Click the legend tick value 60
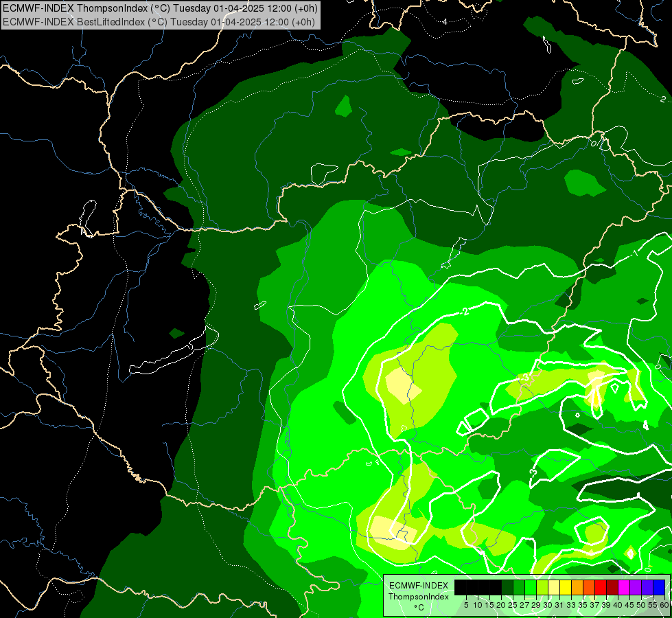This screenshot has height=618, width=672. click(664, 605)
